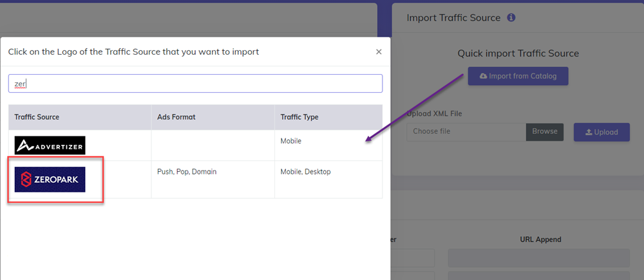This screenshot has width=644, height=280.
Task: Click the info icon beside Import Traffic Source
Action: click(511, 17)
